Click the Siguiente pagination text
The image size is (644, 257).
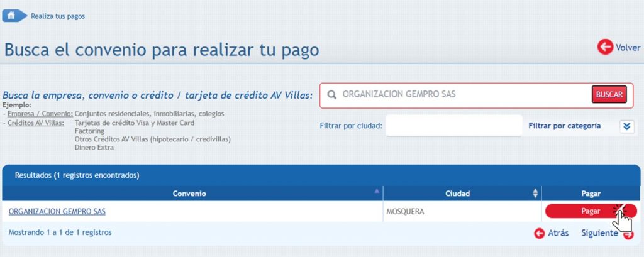coord(599,233)
